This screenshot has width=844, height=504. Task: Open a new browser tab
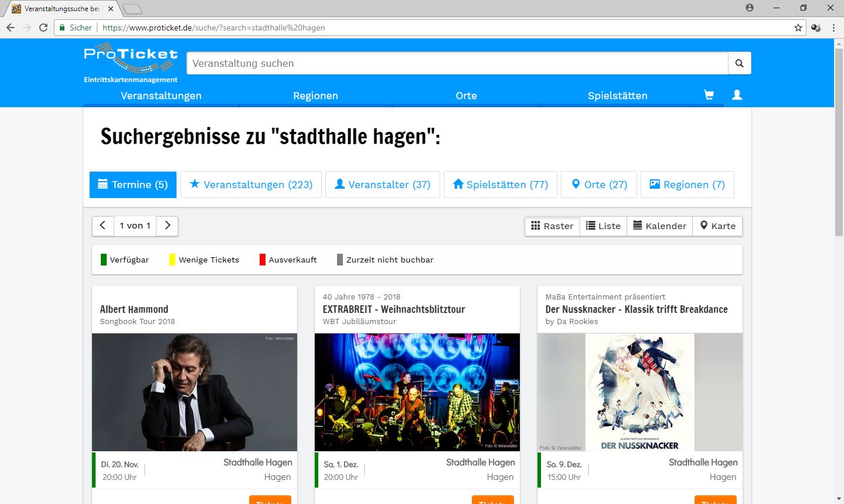(x=133, y=9)
